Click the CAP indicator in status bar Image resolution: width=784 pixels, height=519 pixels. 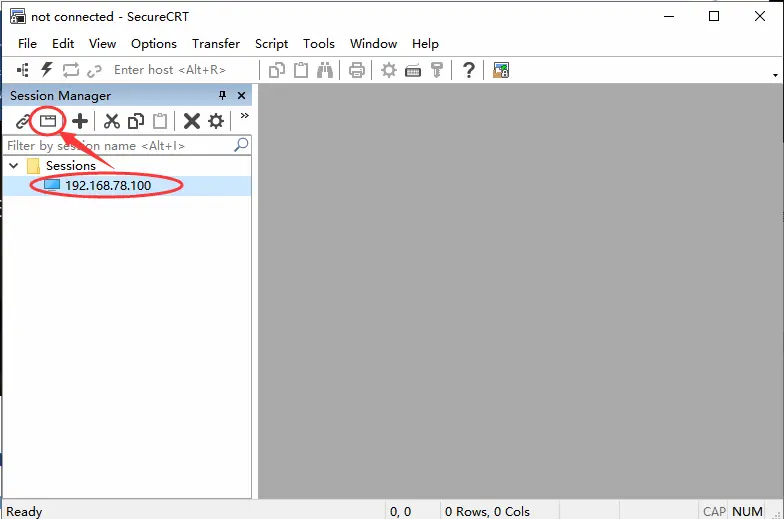tap(714, 512)
